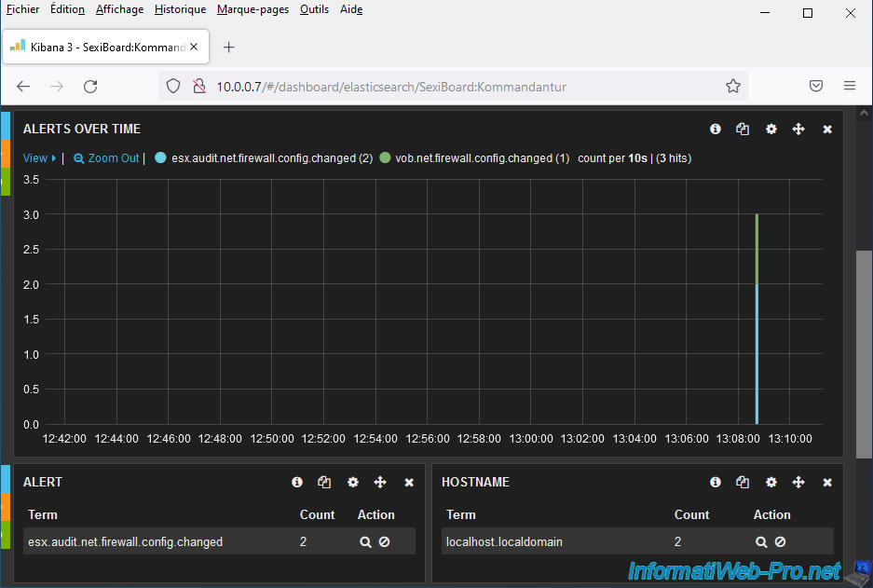This screenshot has width=873, height=588.
Task: Toggle vob.net.firewall.config.changed legend series
Action: tap(473, 158)
